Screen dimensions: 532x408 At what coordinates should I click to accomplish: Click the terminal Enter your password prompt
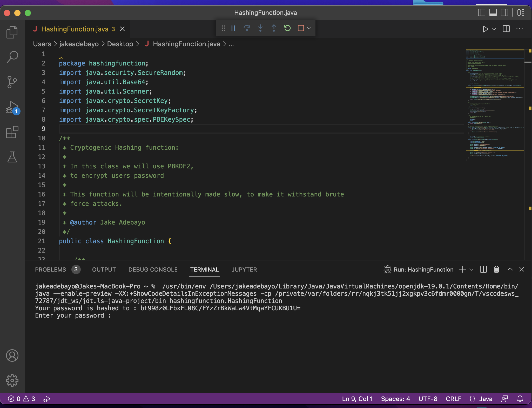click(x=73, y=315)
